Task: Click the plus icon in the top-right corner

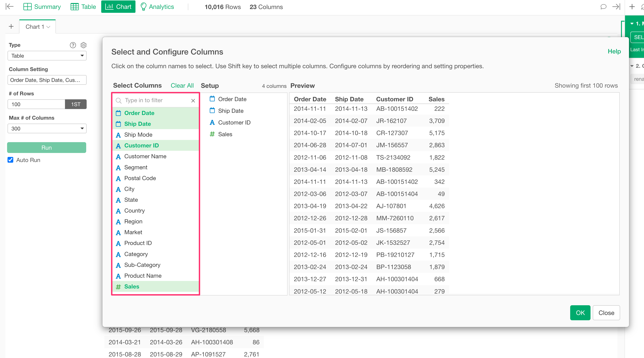Action: pos(632,7)
